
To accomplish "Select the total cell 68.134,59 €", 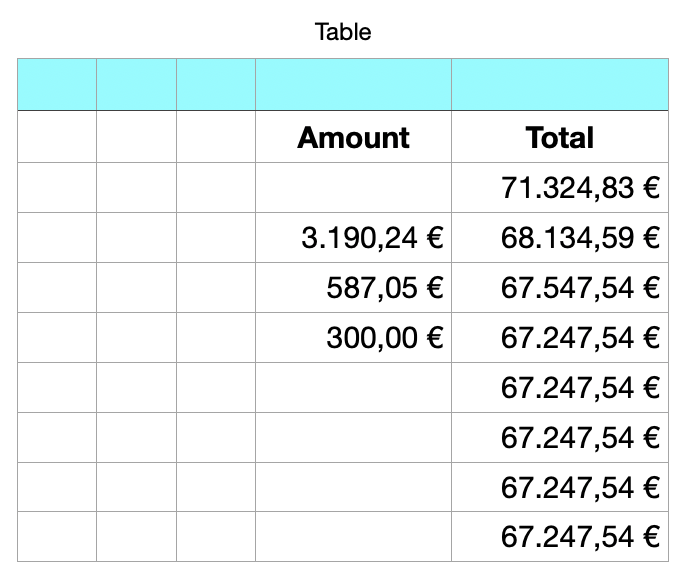I will pos(560,238).
